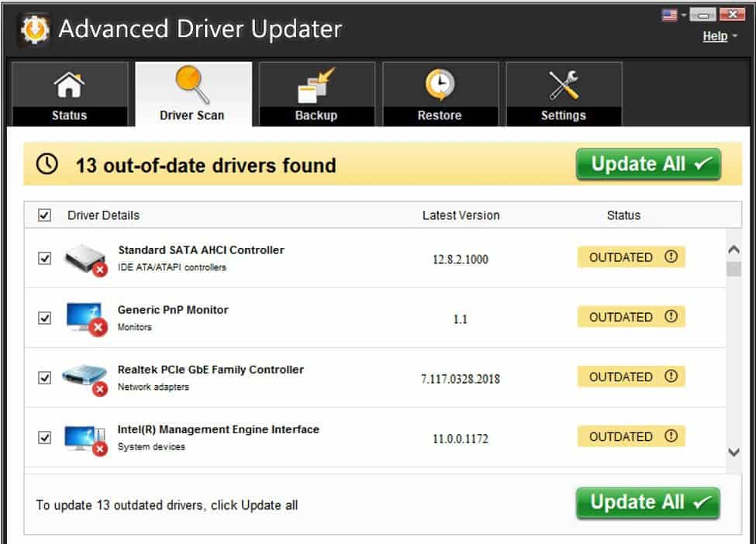This screenshot has width=756, height=544.
Task: Open the Help dropdown menu
Action: point(719,36)
